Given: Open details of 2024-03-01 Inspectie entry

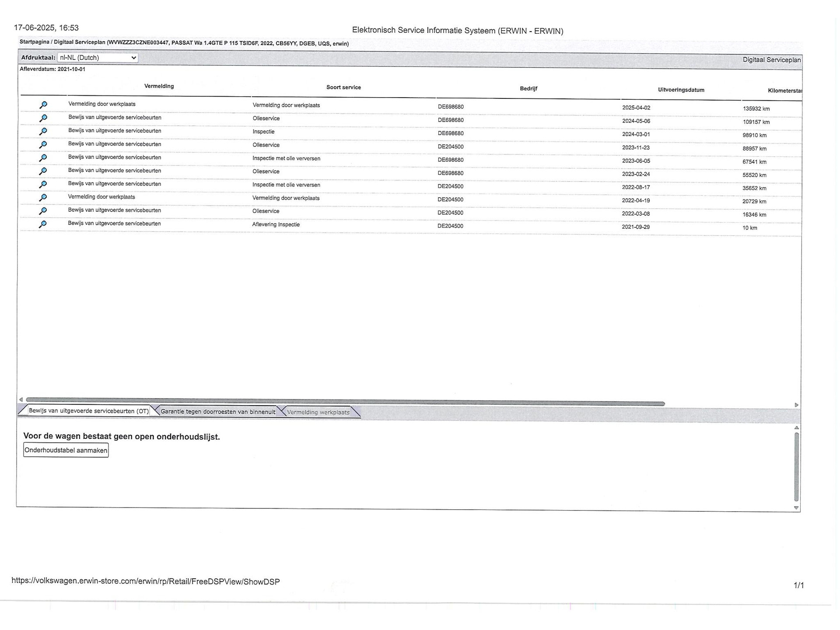Looking at the screenshot, I should [x=43, y=131].
